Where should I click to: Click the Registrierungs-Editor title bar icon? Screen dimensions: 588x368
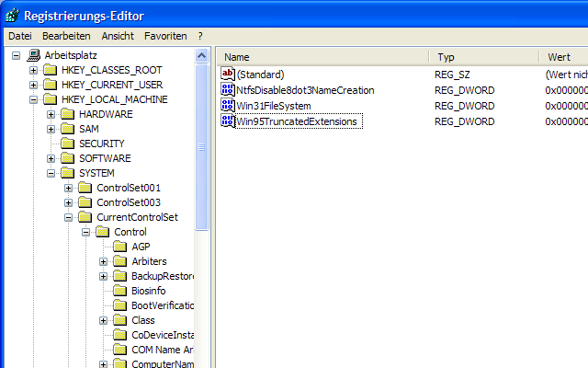(x=11, y=16)
